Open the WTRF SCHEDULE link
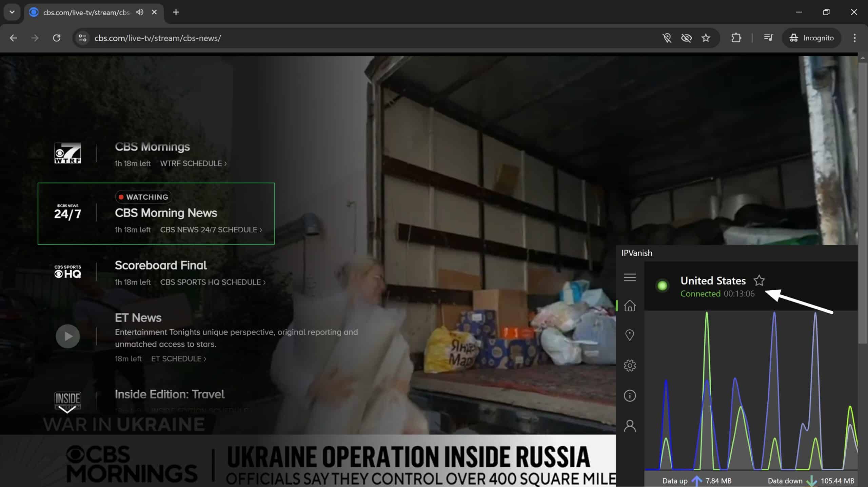Screen dimensions: 868x487 tap(193, 163)
